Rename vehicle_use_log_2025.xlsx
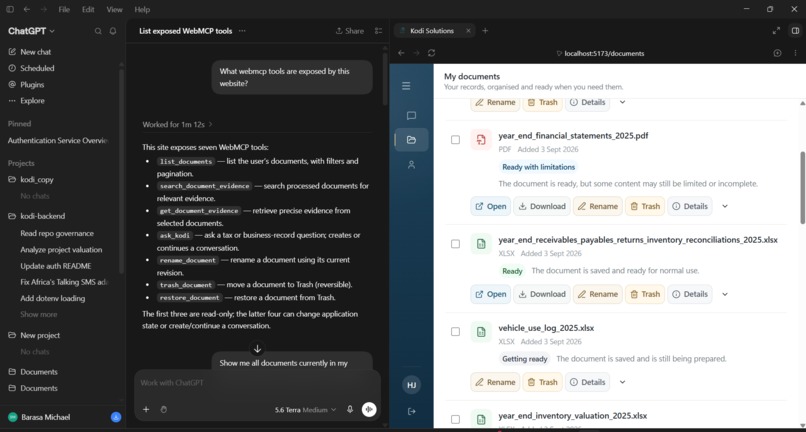Image resolution: width=806 pixels, height=432 pixels. click(495, 382)
